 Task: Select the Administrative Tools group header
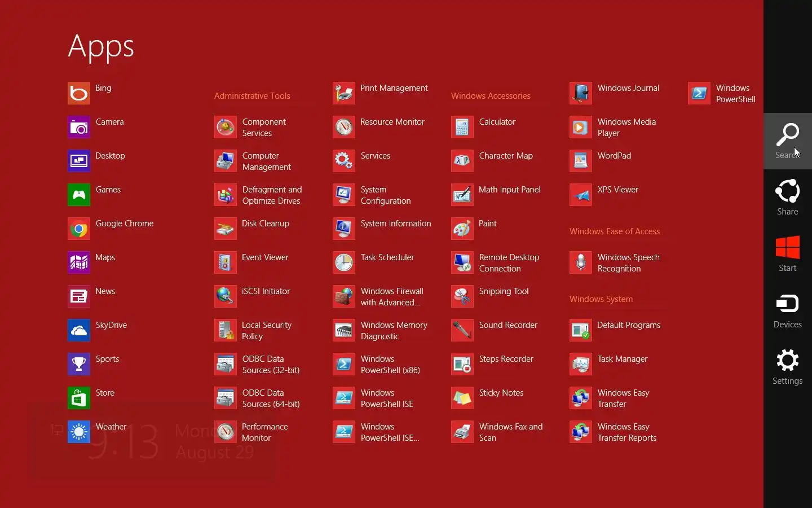tap(252, 96)
